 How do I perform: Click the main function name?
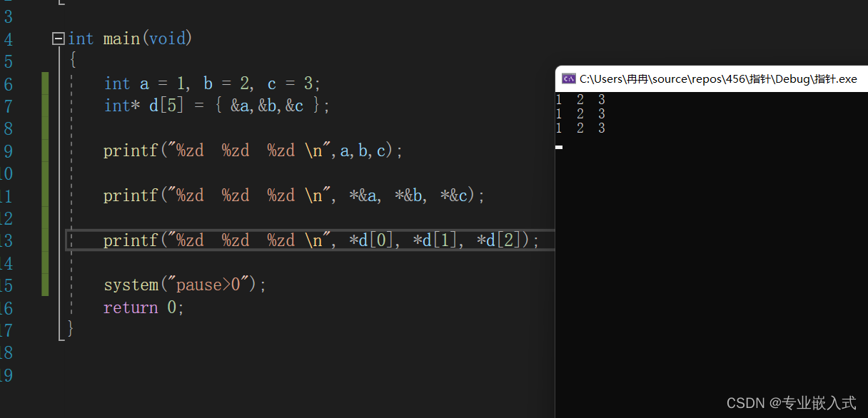point(121,39)
